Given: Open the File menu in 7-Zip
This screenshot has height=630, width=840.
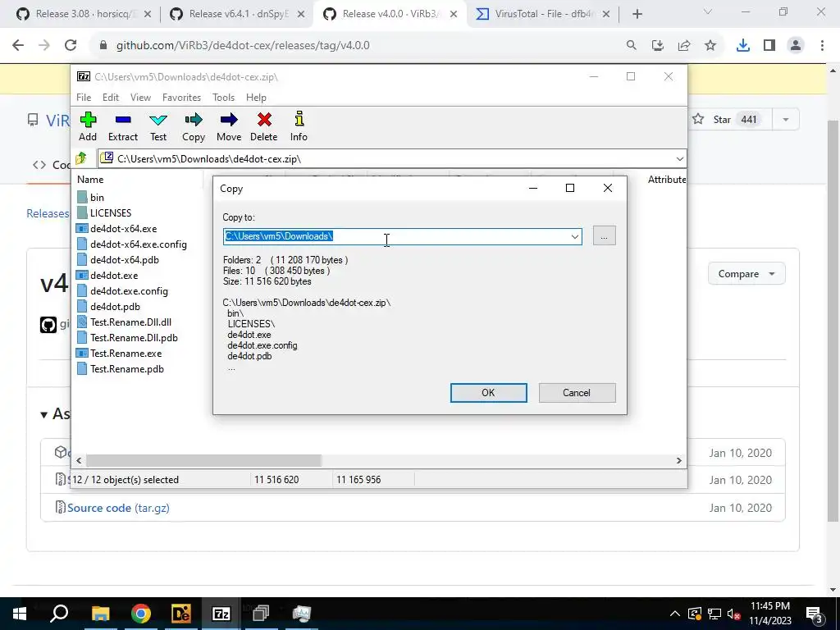Looking at the screenshot, I should pos(84,98).
